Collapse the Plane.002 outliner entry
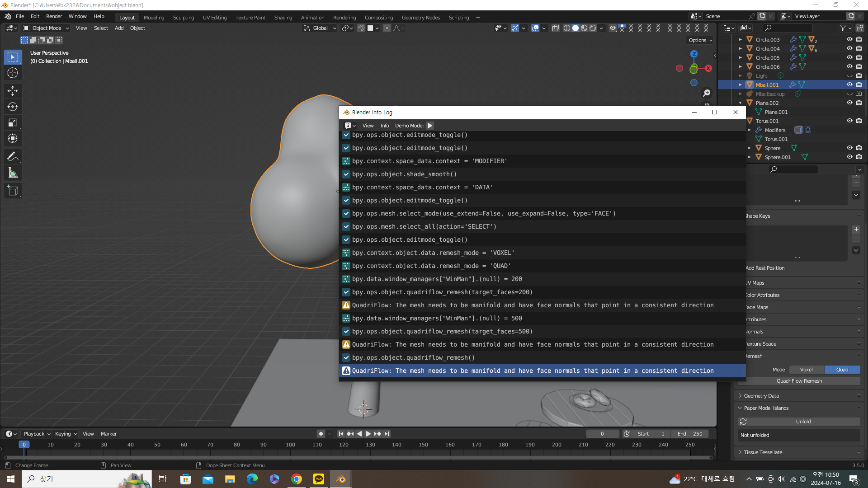 (740, 103)
